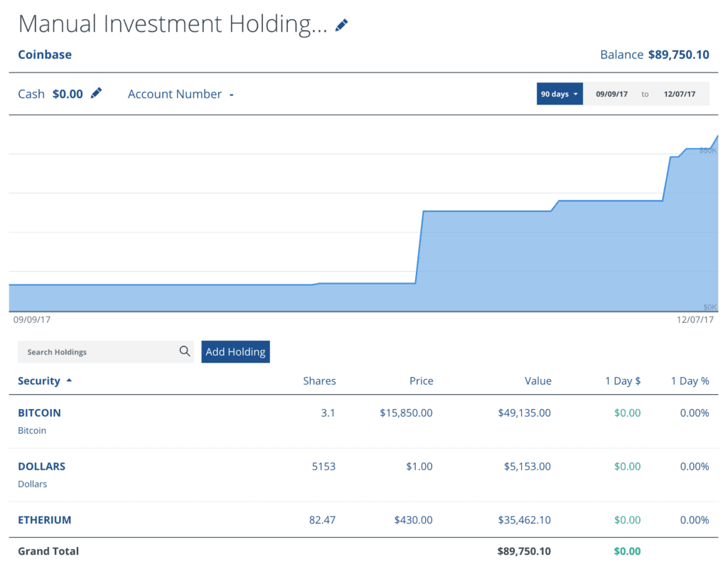Open the 90 days range dropdown
The height and width of the screenshot is (569, 728).
pos(559,94)
